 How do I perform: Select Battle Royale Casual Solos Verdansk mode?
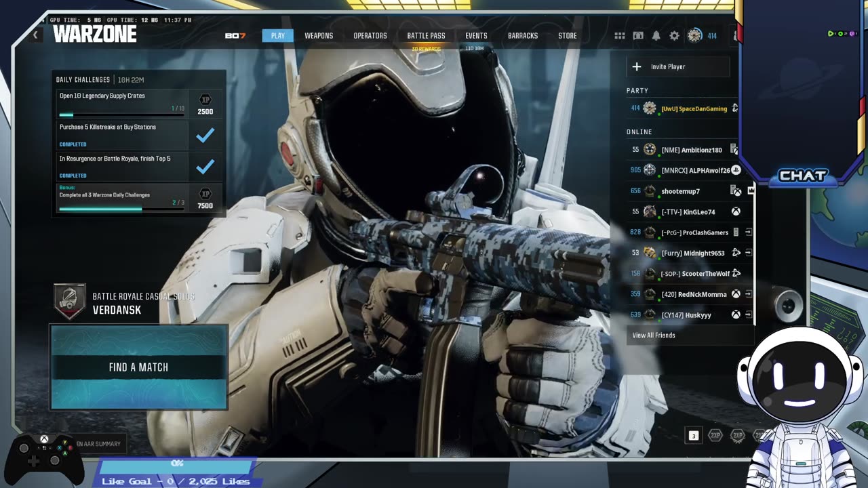(x=124, y=304)
